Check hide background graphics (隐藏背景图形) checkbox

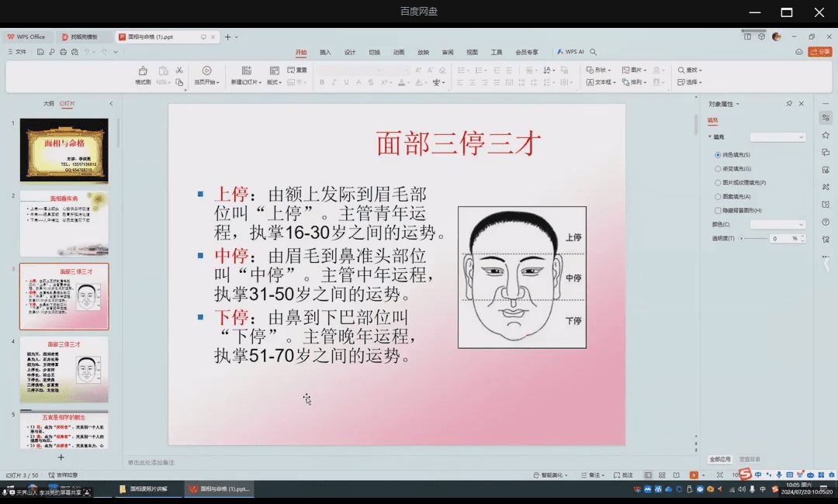point(718,210)
